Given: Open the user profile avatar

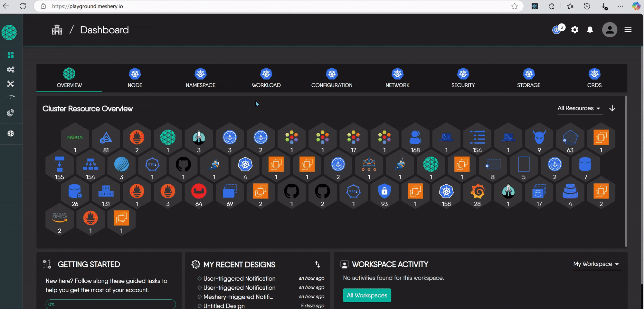Looking at the screenshot, I should click(x=609, y=30).
